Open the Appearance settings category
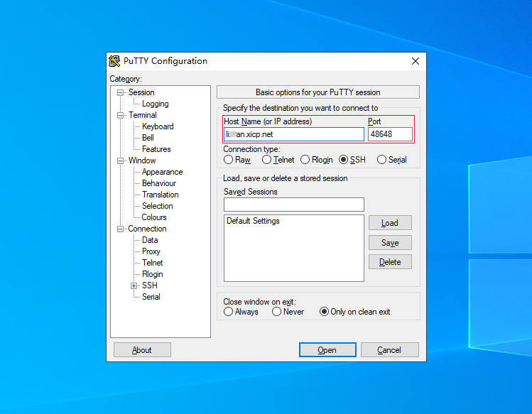 click(162, 172)
